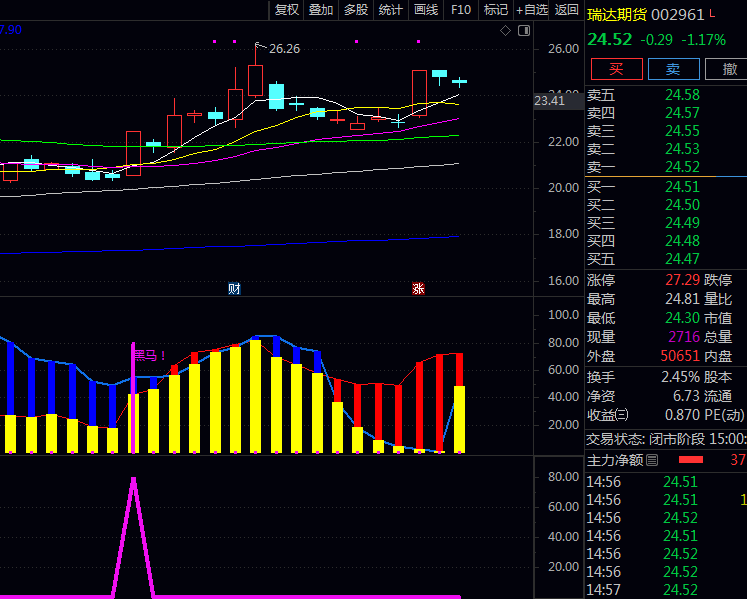Toggle the side panel layout icon
The width and height of the screenshot is (747, 599).
[x=526, y=31]
